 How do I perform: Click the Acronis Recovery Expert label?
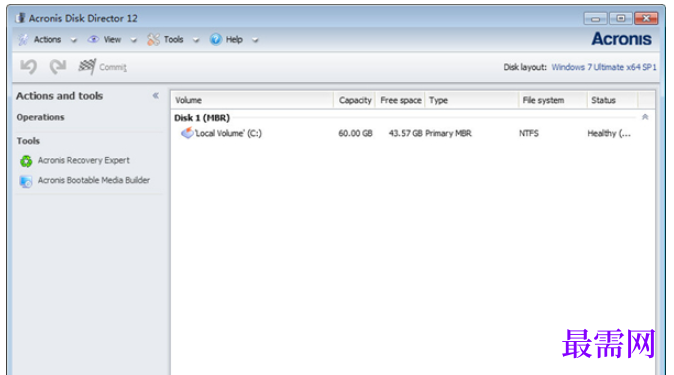coord(83,160)
